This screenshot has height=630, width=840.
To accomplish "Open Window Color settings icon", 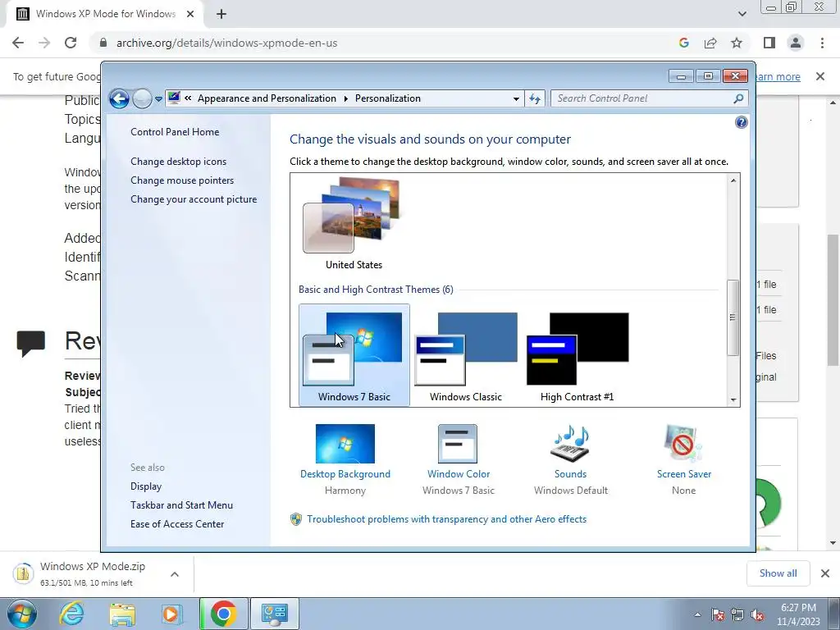I will pos(458,444).
